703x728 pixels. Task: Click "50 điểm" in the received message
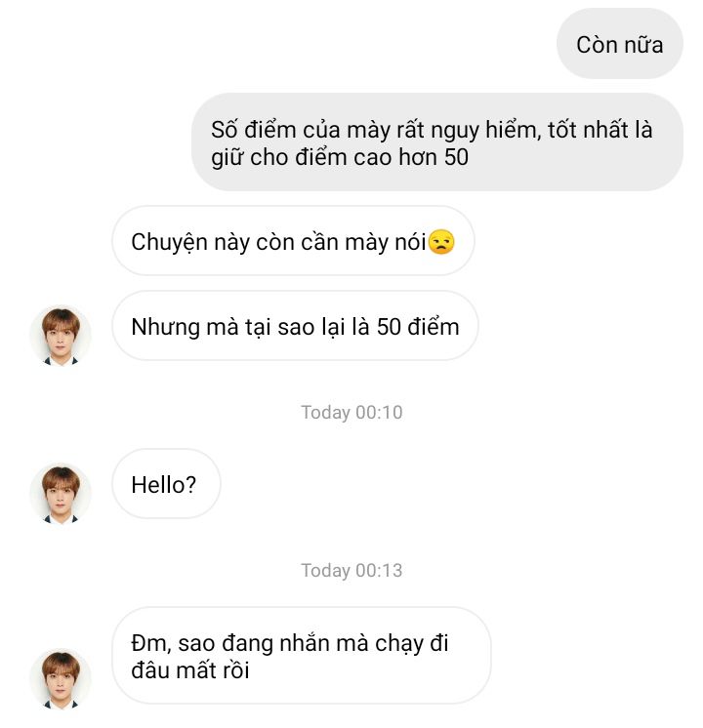pos(418,326)
